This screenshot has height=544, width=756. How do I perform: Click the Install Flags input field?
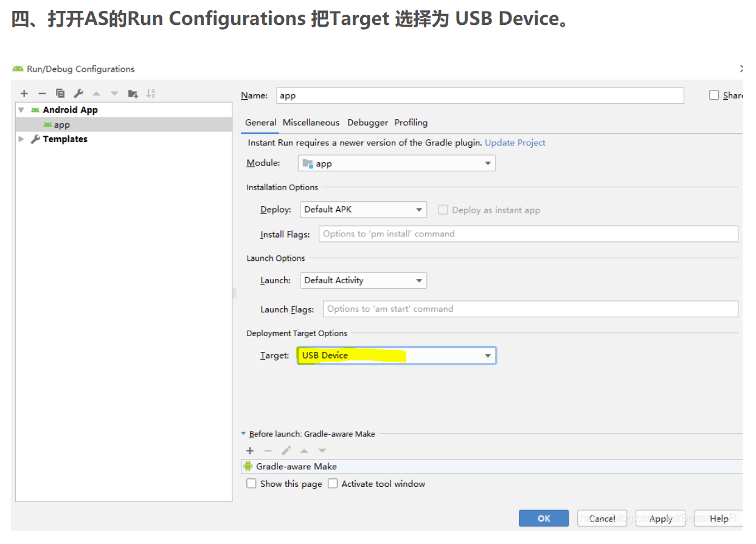click(x=529, y=234)
